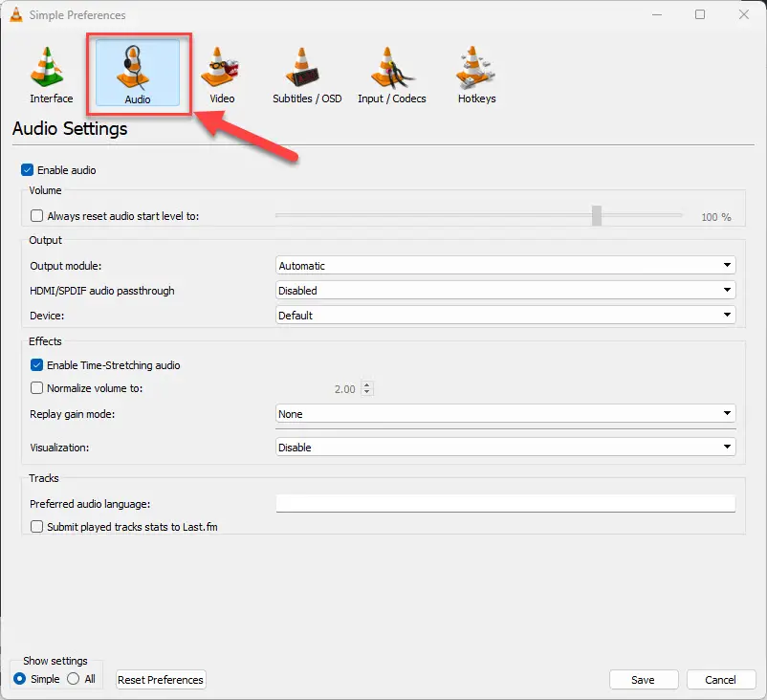
Task: Enable Always reset audio start level
Action: click(37, 217)
